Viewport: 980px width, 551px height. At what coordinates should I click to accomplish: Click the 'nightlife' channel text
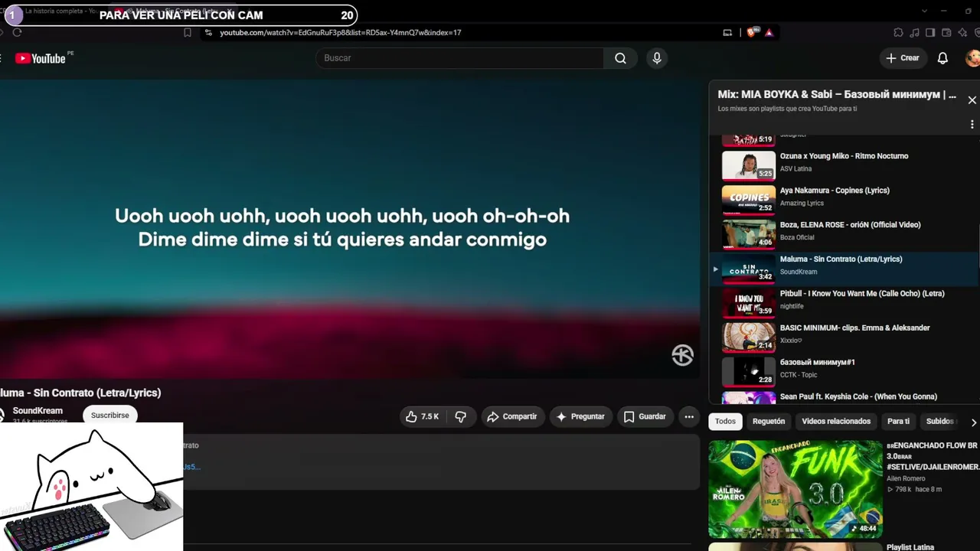click(792, 306)
